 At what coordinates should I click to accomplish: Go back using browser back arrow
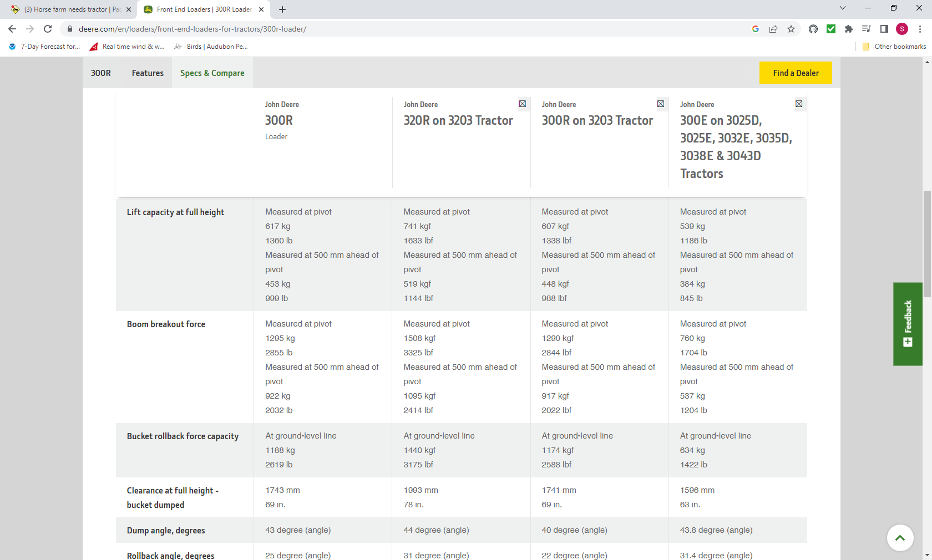(12, 29)
